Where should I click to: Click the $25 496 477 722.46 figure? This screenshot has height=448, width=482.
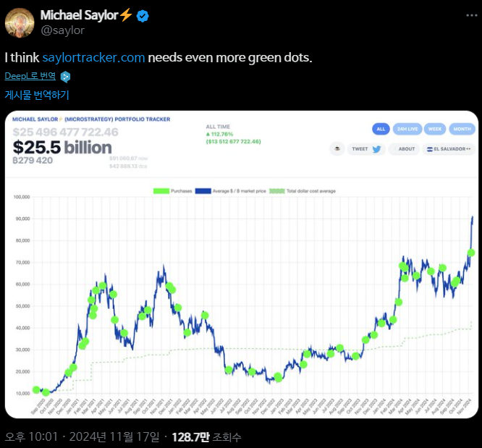[x=65, y=132]
